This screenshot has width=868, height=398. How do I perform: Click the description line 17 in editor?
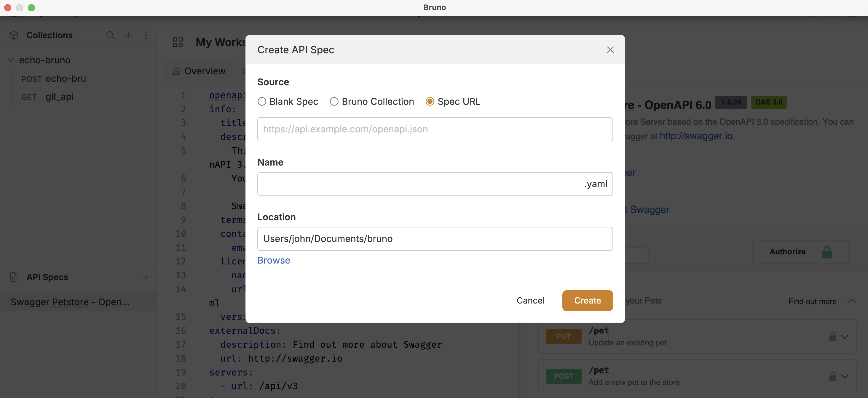pyautogui.click(x=331, y=344)
